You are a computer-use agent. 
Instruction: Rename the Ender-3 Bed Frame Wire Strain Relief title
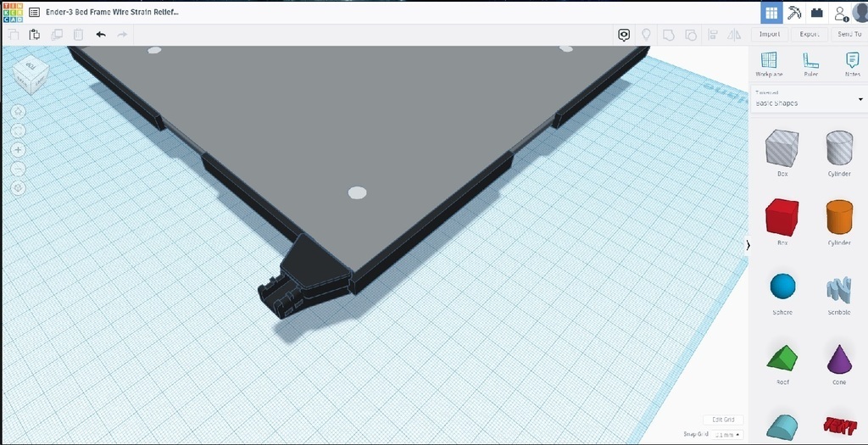(112, 12)
